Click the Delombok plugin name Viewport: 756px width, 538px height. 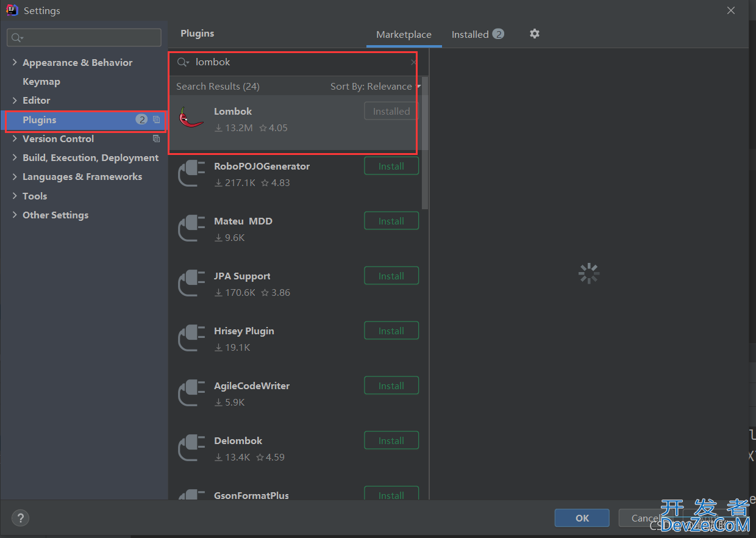[238, 440]
